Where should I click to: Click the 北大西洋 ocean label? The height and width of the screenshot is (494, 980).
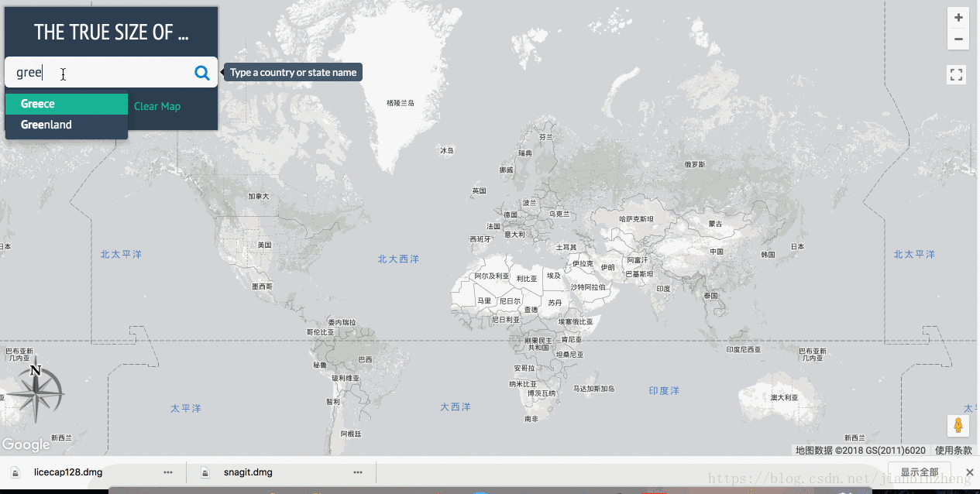pyautogui.click(x=398, y=259)
